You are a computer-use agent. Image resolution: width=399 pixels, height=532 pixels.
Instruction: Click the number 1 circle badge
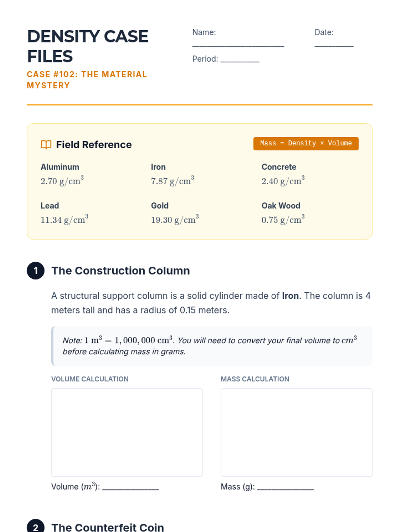pyautogui.click(x=36, y=271)
